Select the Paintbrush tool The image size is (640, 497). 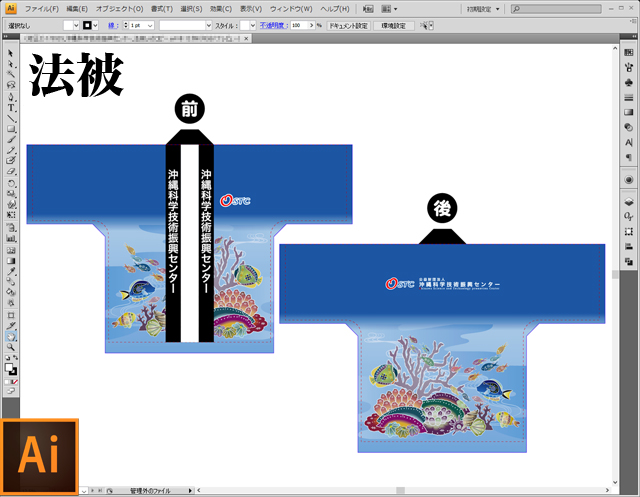click(11, 140)
